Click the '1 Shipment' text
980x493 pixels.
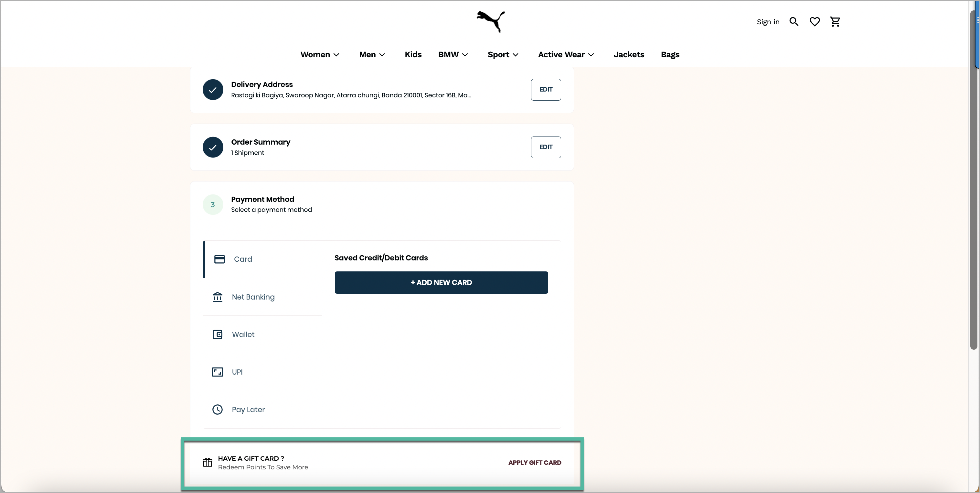tap(247, 153)
